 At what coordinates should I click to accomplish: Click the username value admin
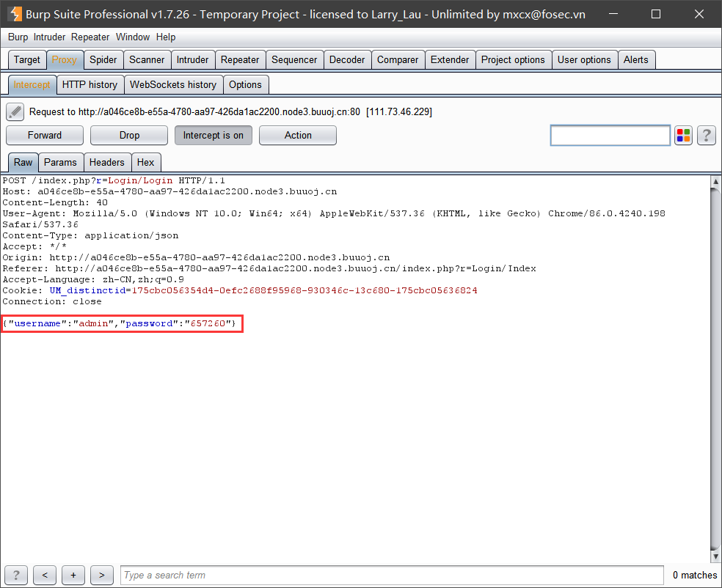pyautogui.click(x=93, y=323)
